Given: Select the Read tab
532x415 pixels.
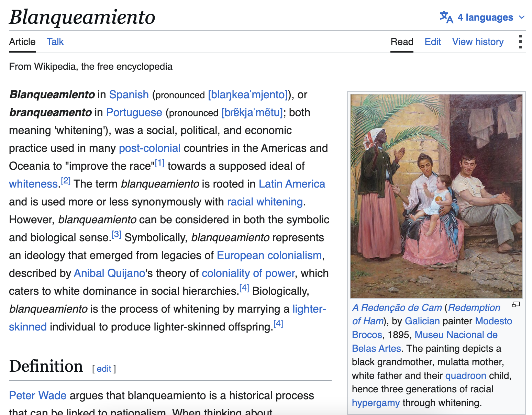Looking at the screenshot, I should [x=402, y=42].
